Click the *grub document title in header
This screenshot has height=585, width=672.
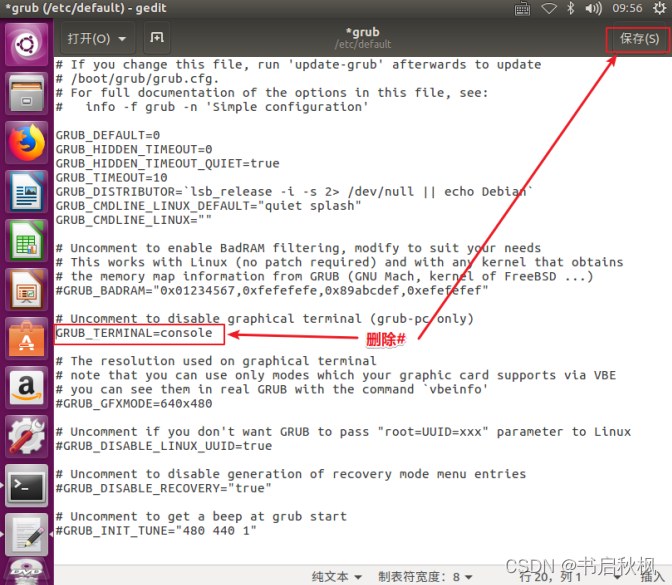tap(363, 32)
